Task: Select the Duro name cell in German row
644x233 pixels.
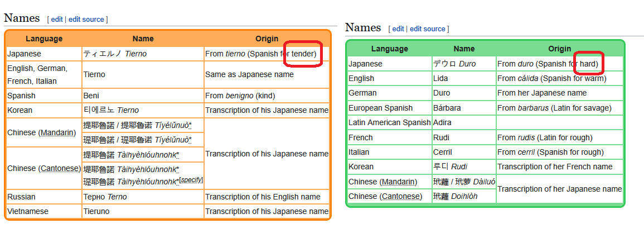Action: [464, 93]
